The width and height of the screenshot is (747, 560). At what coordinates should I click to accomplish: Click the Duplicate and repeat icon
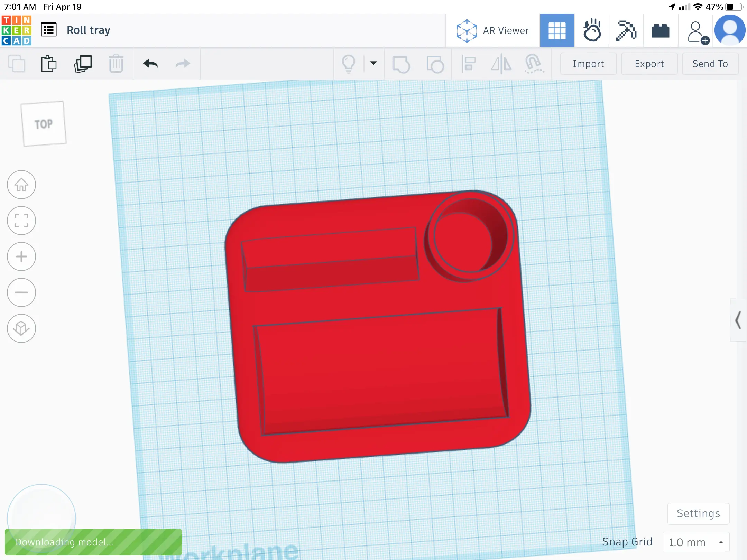coord(83,64)
